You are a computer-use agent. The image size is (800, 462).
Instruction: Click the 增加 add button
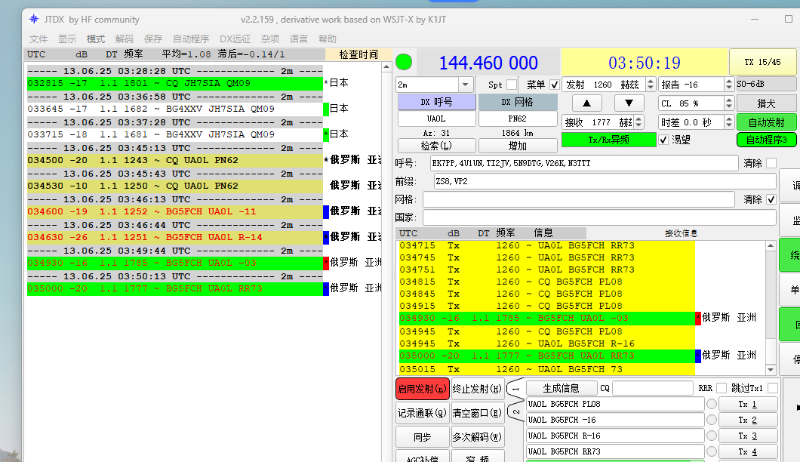[517, 145]
